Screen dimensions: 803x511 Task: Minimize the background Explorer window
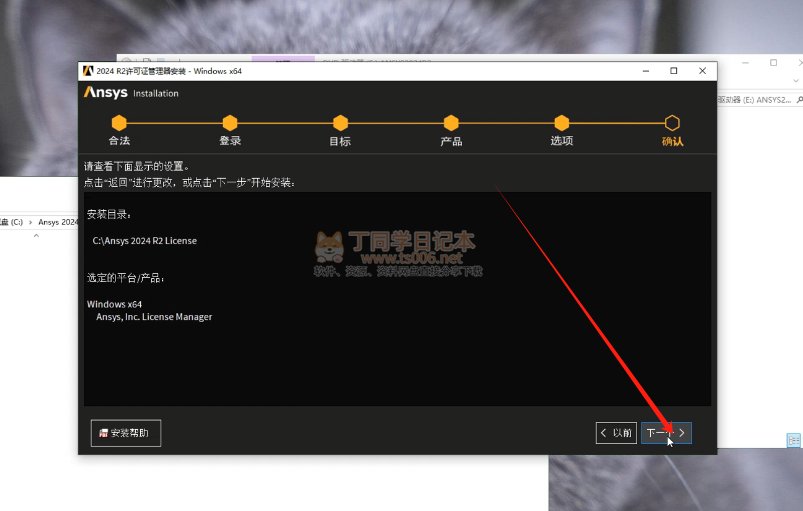[745, 62]
